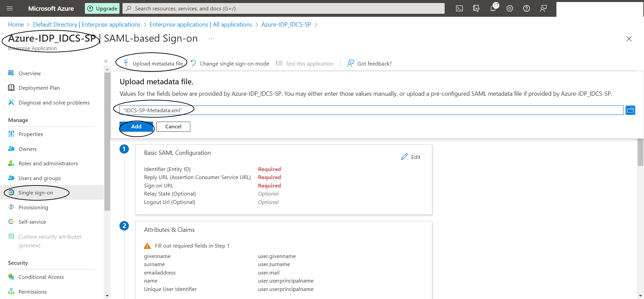
Task: Click the Overview icon in sidebar
Action: click(11, 73)
